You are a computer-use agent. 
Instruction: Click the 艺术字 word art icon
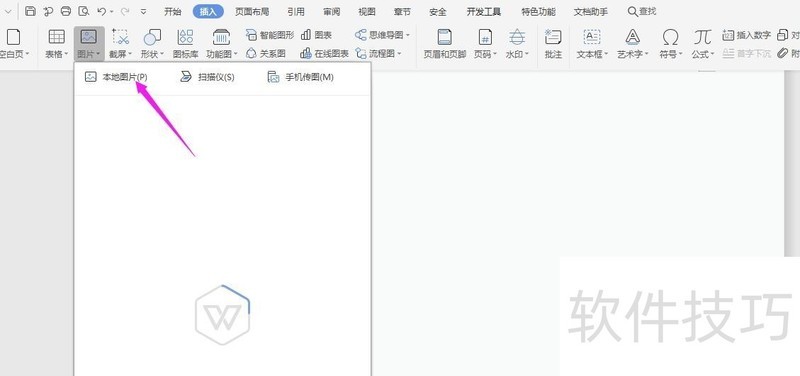(x=633, y=37)
